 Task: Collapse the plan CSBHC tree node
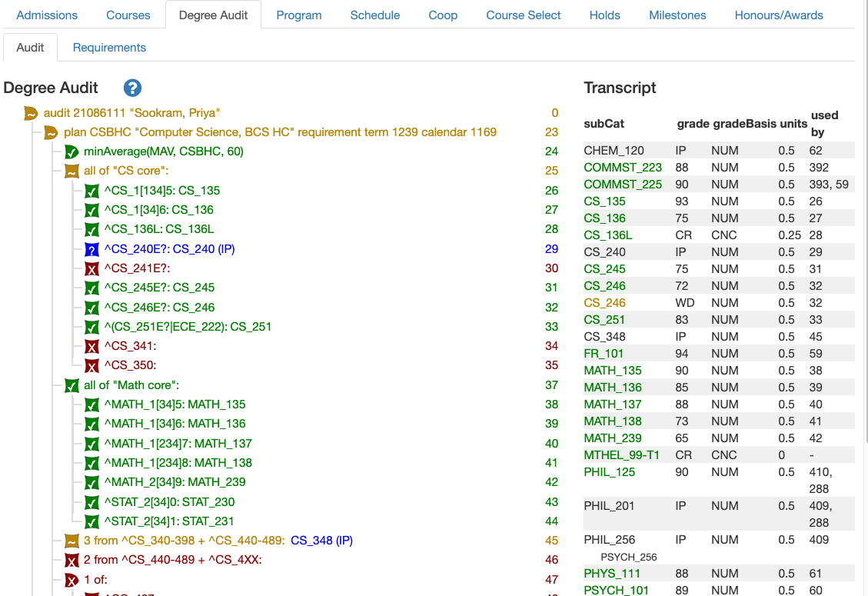[x=51, y=132]
